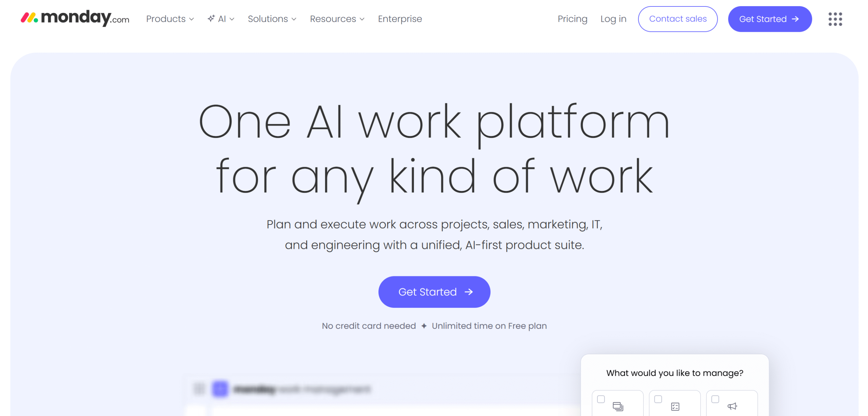Image resolution: width=868 pixels, height=416 pixels.
Task: Expand the Solutions dropdown menu
Action: [x=272, y=19]
